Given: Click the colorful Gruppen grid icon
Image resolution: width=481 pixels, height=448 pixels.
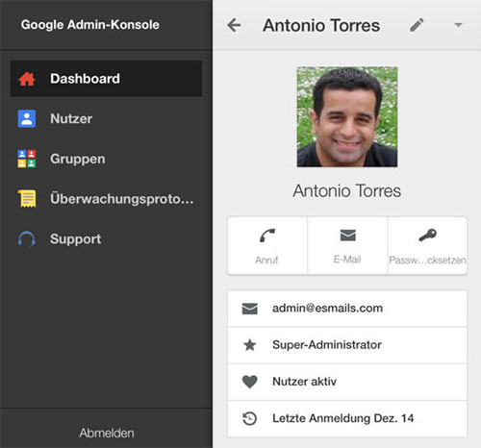Looking at the screenshot, I should [27, 159].
